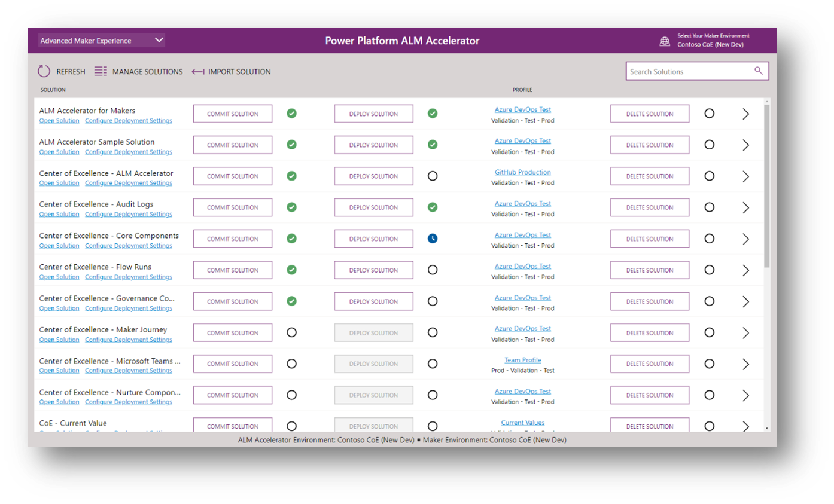Click the empty deploy circle for Maker Journey

click(x=433, y=332)
